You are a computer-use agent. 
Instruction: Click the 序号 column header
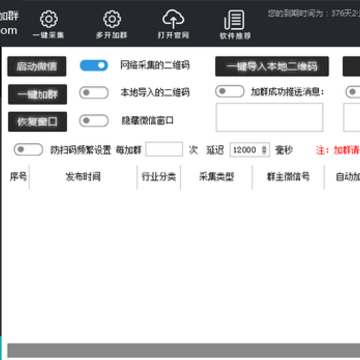pyautogui.click(x=18, y=177)
